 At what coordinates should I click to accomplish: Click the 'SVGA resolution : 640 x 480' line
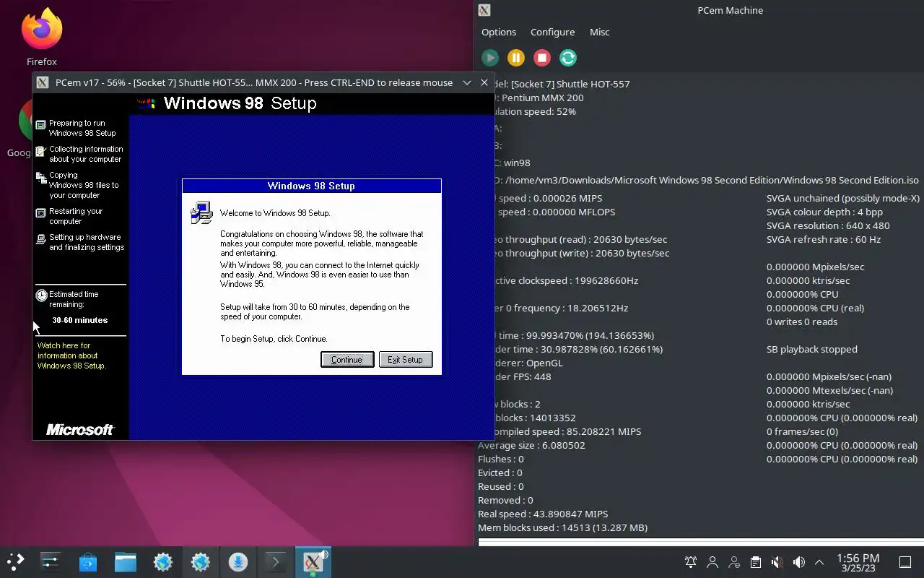click(x=828, y=225)
